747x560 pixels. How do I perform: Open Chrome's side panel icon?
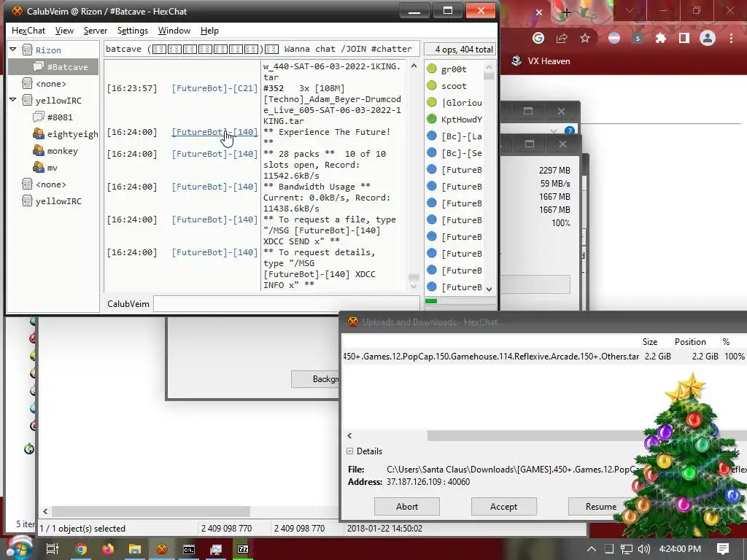[x=684, y=38]
